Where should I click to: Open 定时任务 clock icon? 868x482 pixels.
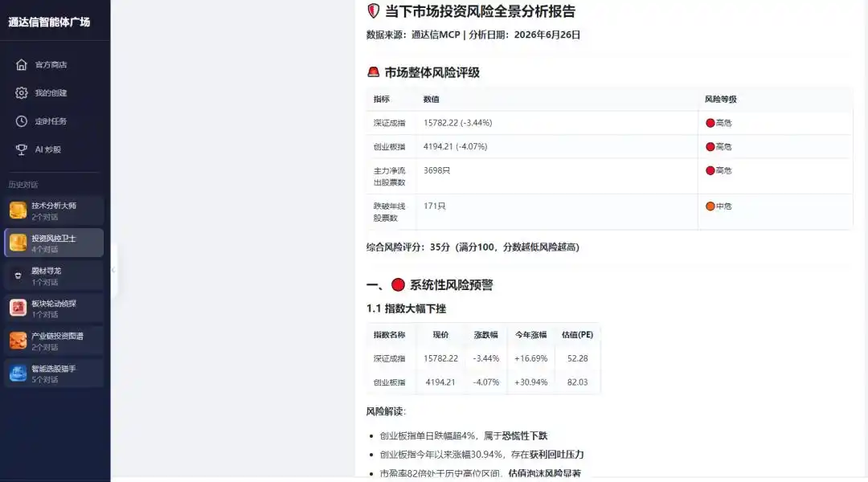21,121
